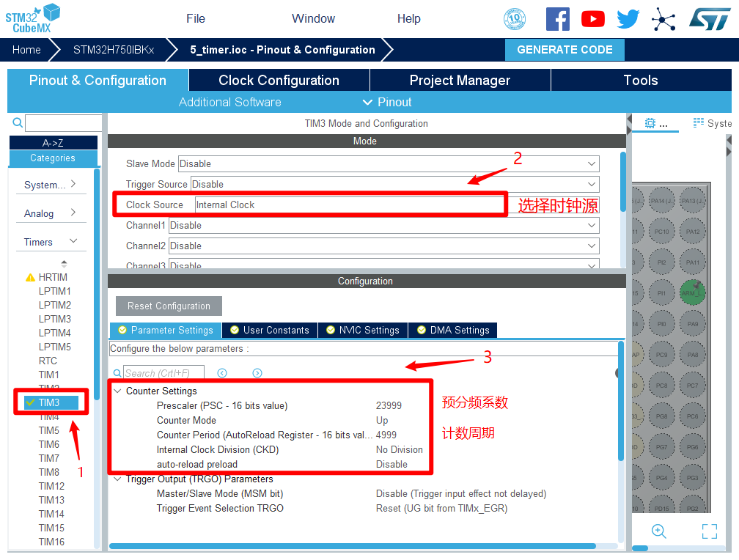Open the YouTube icon link
Viewport: 739px width, 560px height.
coord(593,19)
